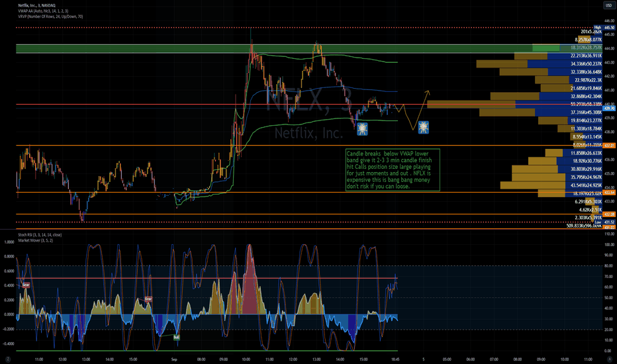Viewport: 617px width, 364px height.
Task: Select the Netflix, Inc., 3, NASDAQ symbol legend
Action: click(36, 5)
